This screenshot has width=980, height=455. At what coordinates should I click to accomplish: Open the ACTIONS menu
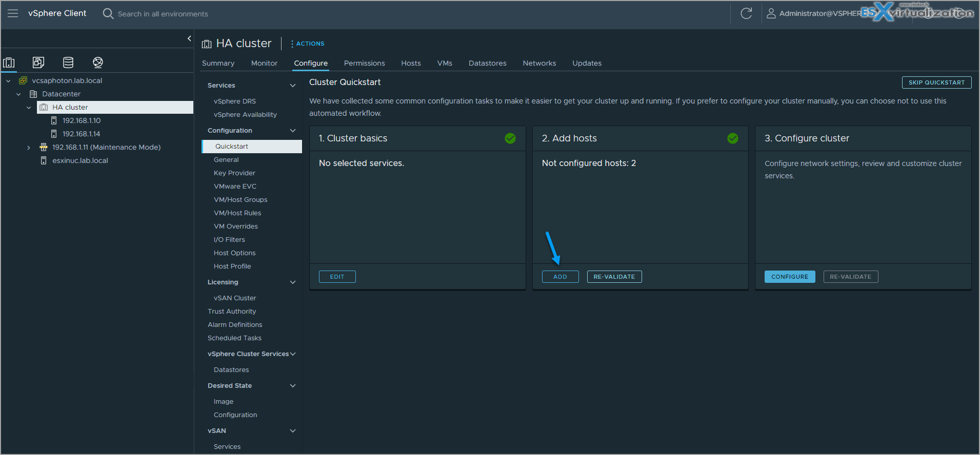pos(308,44)
